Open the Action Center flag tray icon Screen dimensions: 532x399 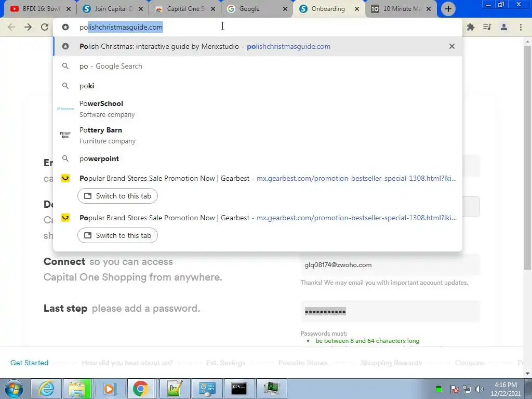pyautogui.click(x=455, y=389)
